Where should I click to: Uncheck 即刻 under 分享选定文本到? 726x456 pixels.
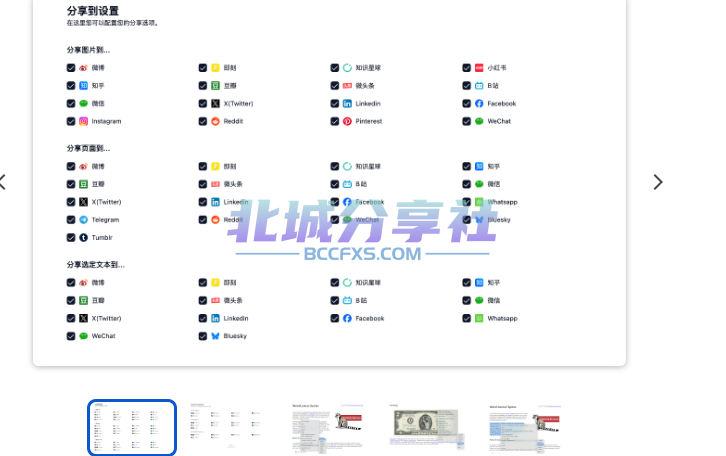[x=203, y=282]
